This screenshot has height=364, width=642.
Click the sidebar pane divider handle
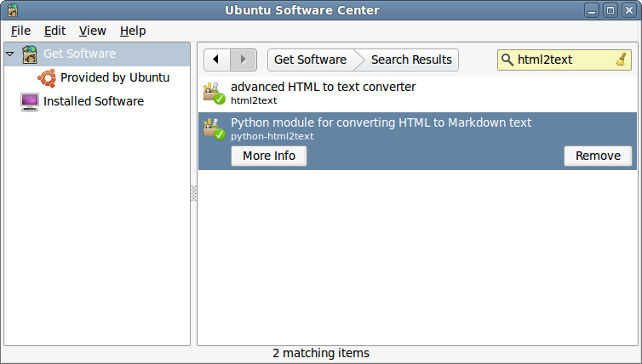193,193
